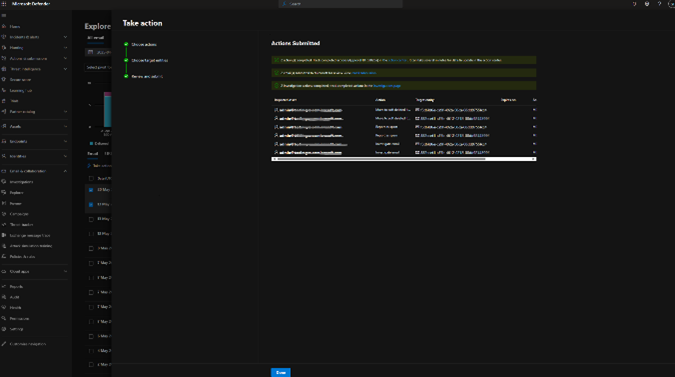The width and height of the screenshot is (675, 377).
Task: Open the Investigation page link in third banner
Action: 387,86
